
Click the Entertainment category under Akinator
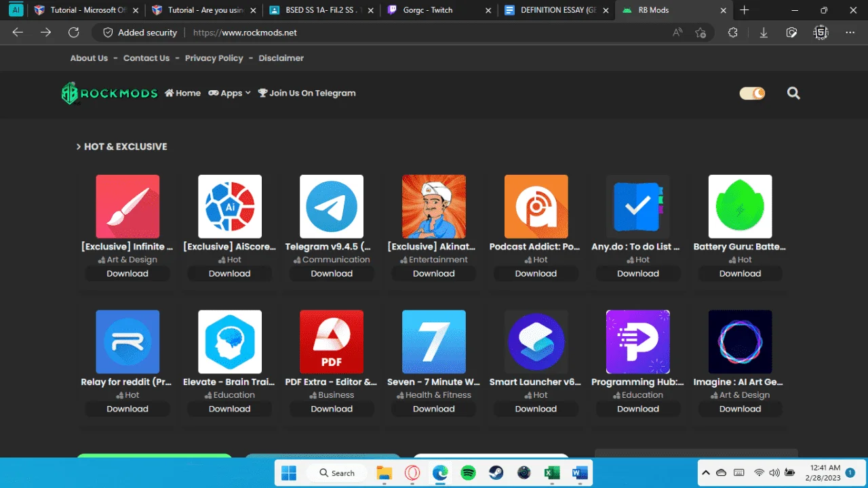(x=434, y=260)
